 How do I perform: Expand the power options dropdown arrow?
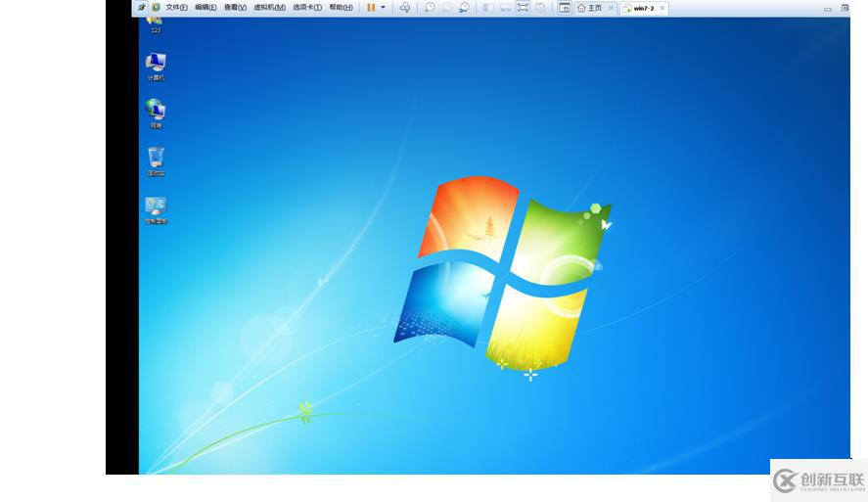tap(383, 7)
